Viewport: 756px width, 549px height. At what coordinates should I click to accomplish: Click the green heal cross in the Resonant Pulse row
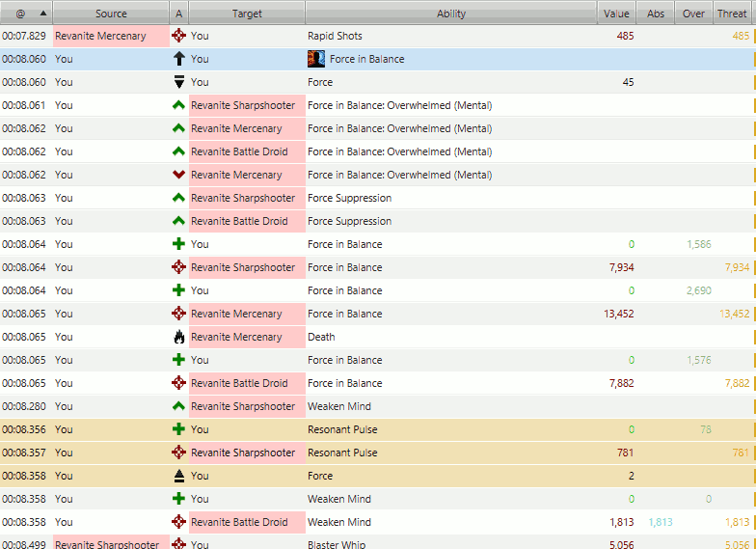point(179,428)
